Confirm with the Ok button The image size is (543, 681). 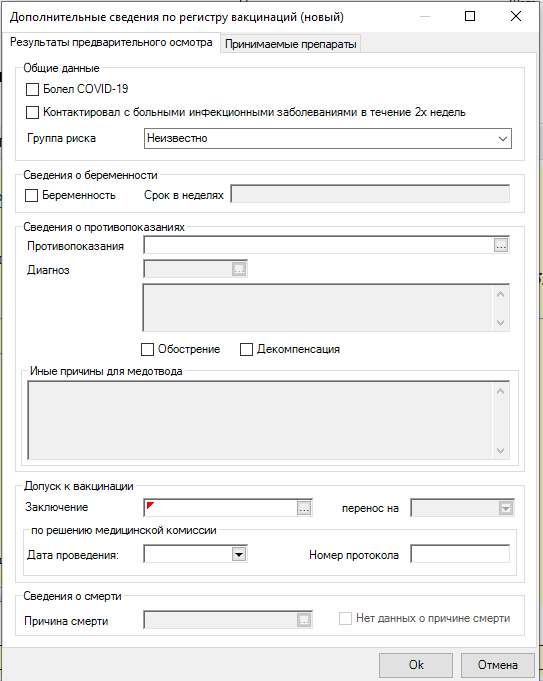(416, 665)
